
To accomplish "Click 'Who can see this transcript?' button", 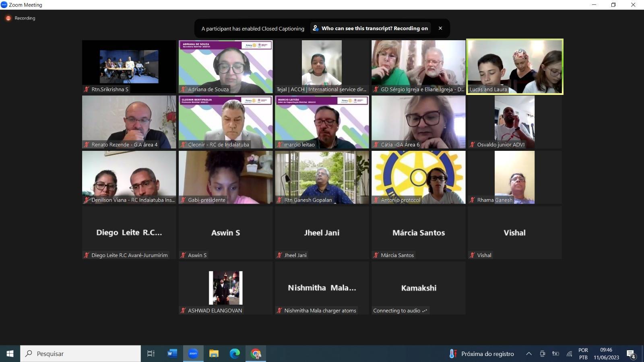I will tap(370, 28).
